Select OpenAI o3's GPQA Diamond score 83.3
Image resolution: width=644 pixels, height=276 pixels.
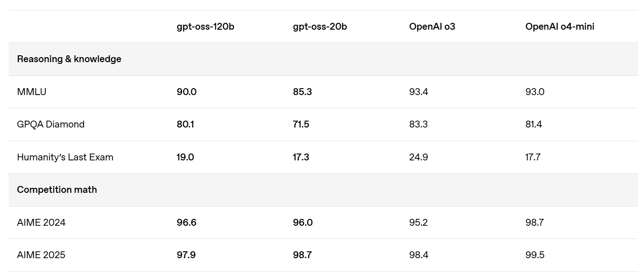[x=418, y=124]
